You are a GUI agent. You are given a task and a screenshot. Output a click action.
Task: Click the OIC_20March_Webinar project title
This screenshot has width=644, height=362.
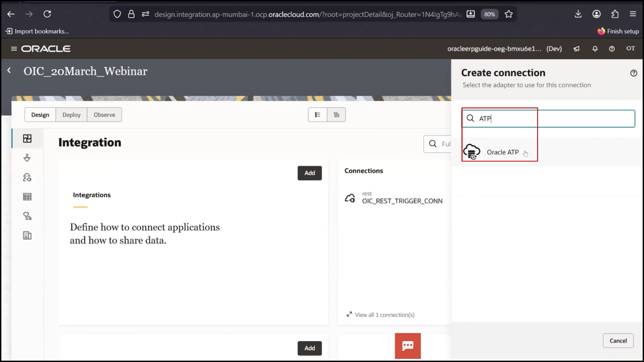[85, 71]
